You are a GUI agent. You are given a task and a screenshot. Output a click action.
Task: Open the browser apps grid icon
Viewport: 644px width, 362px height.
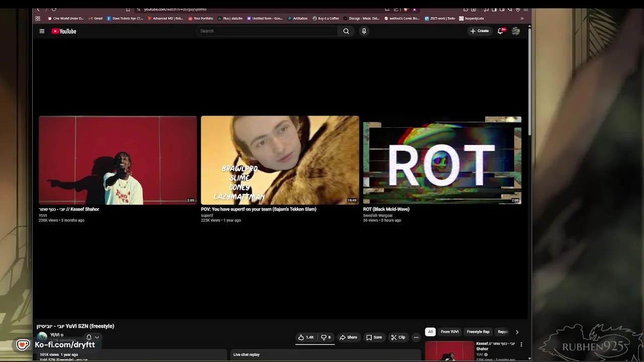38,19
